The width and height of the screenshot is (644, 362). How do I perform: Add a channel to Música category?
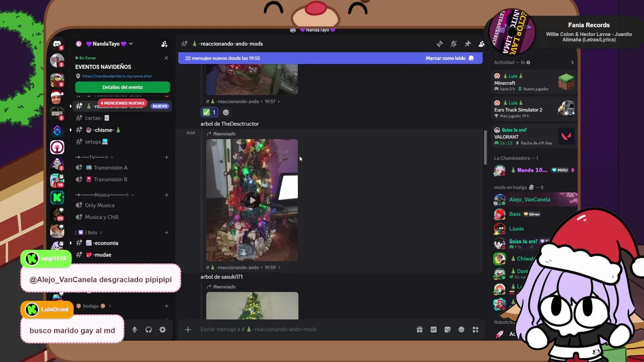[x=166, y=195]
